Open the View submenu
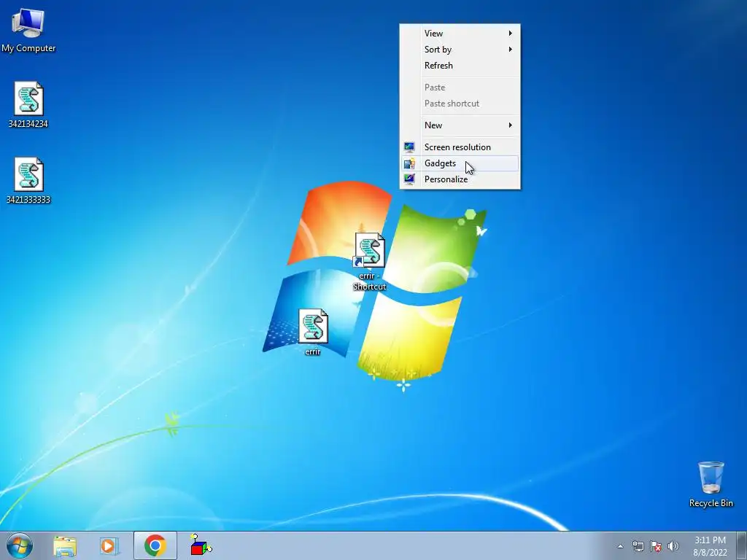The height and width of the screenshot is (560, 747). (x=460, y=34)
